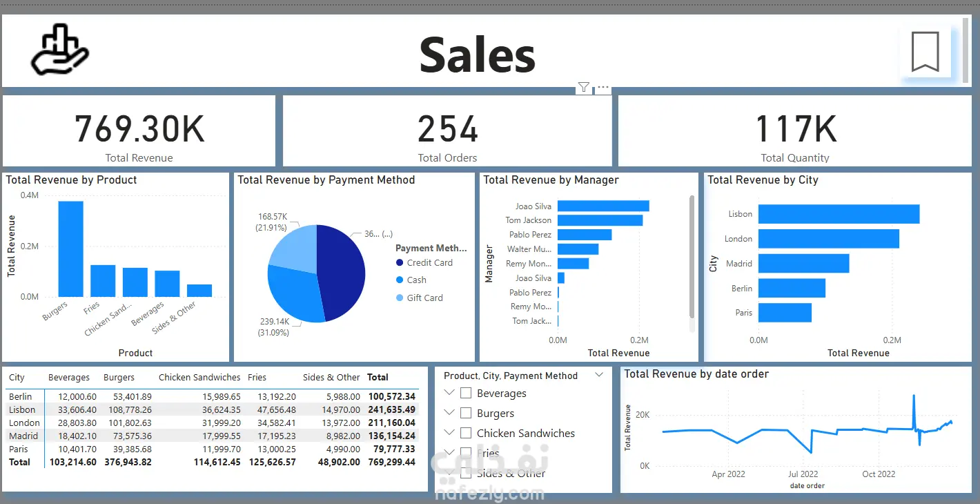Open the Product, City, Payment Method dropdown arrow

(x=599, y=375)
